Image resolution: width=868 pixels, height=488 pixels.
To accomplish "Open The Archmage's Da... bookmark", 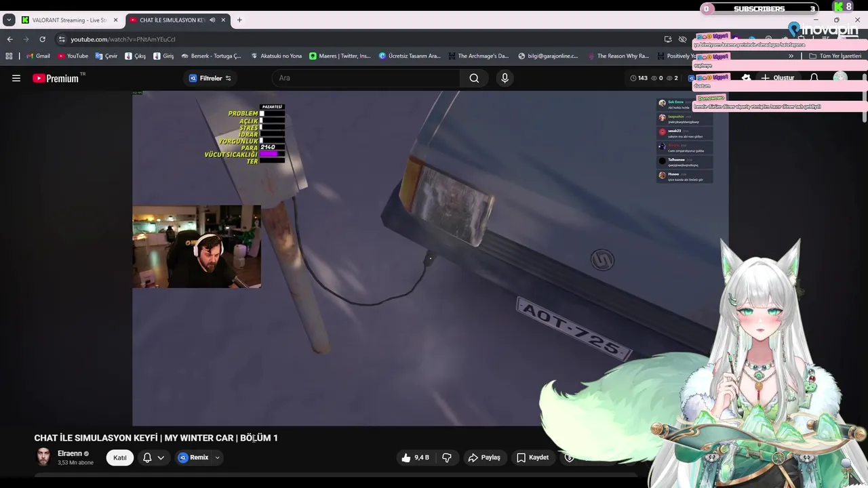I will point(478,56).
